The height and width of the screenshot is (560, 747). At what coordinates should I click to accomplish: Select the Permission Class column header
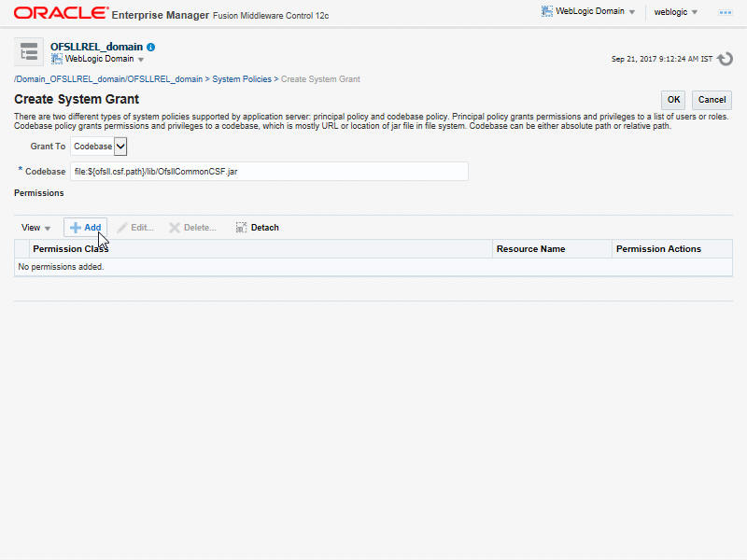coord(261,249)
